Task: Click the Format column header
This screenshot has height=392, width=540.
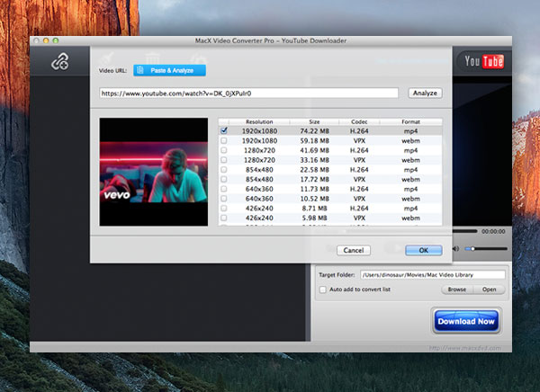Action: point(410,121)
